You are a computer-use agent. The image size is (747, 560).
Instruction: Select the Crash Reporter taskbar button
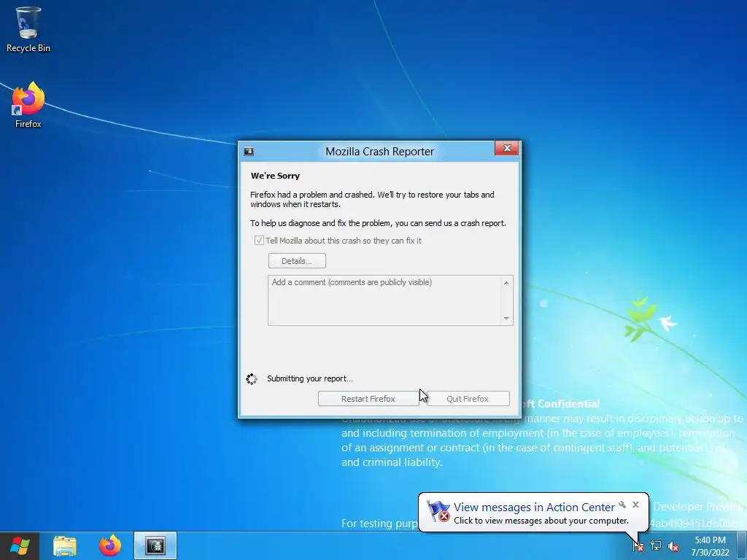[155, 545]
